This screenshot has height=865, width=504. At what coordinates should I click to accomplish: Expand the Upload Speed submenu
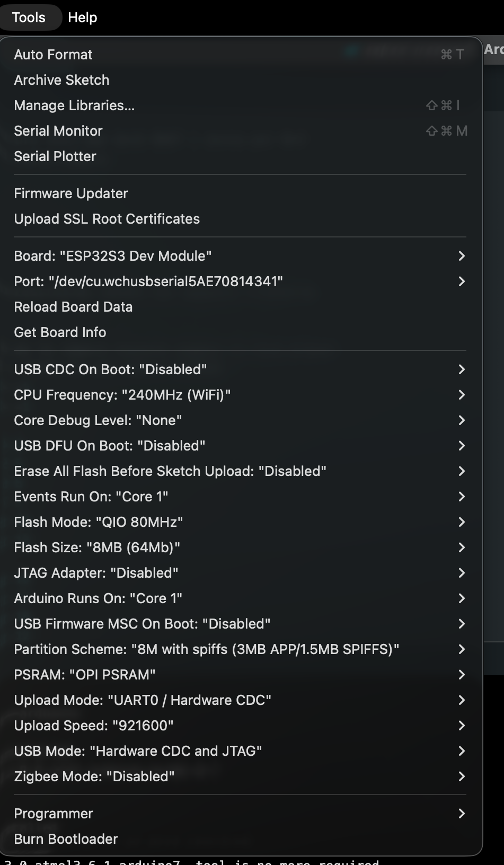click(94, 725)
